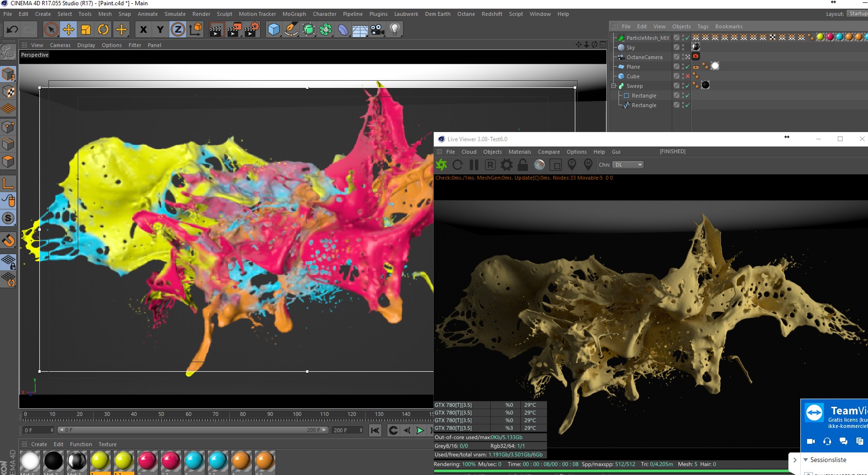The width and height of the screenshot is (868, 475).
Task: Disable the Sweep object's green checkmark
Action: pos(688,86)
